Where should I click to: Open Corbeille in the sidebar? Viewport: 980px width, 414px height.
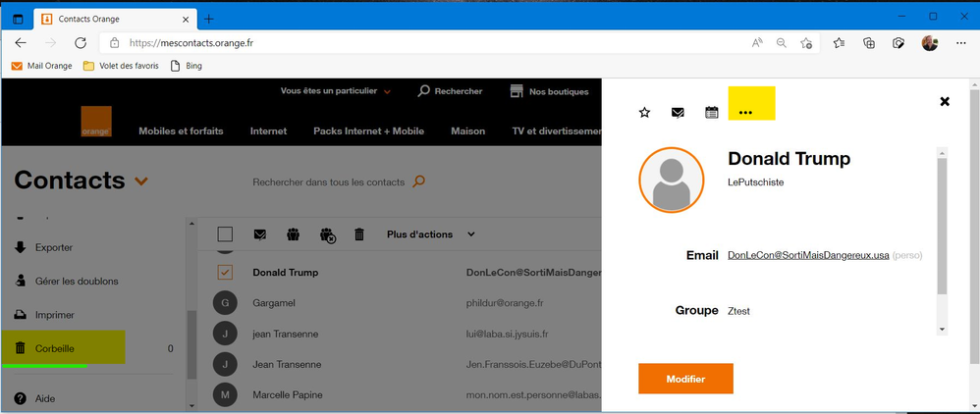[x=55, y=348]
